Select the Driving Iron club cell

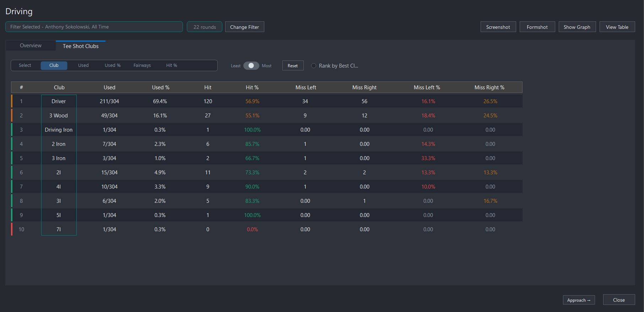[x=59, y=130]
